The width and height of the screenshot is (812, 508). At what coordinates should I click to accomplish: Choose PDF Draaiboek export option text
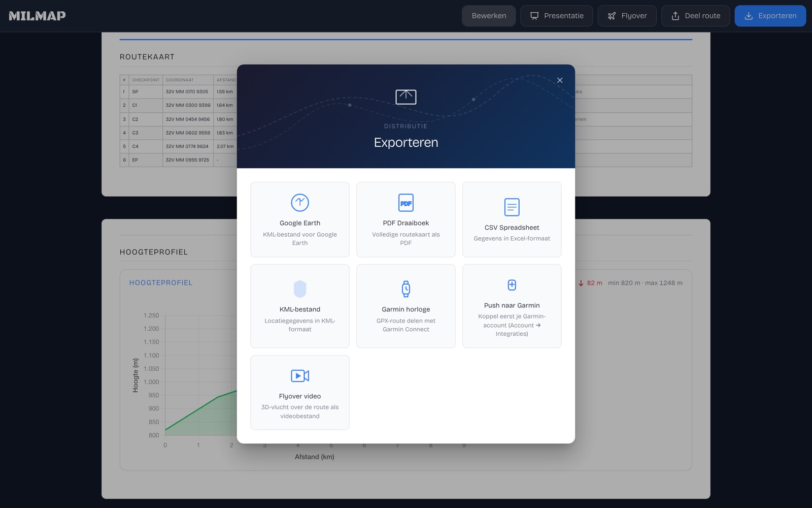(406, 223)
